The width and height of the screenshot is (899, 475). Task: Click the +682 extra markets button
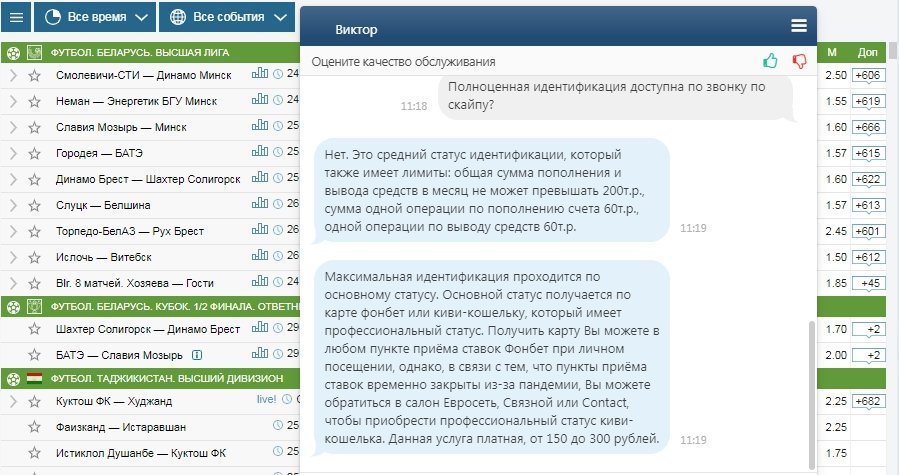coord(868,401)
